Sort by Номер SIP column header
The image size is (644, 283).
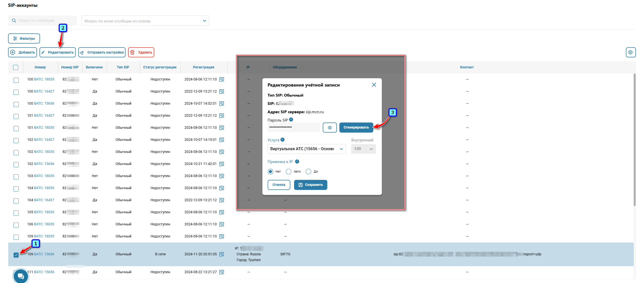coord(70,67)
